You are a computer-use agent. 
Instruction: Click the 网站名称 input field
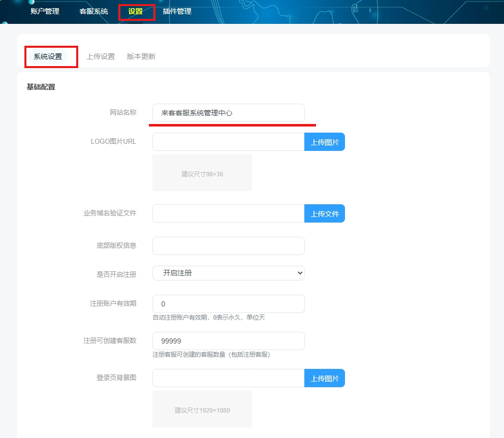point(228,112)
